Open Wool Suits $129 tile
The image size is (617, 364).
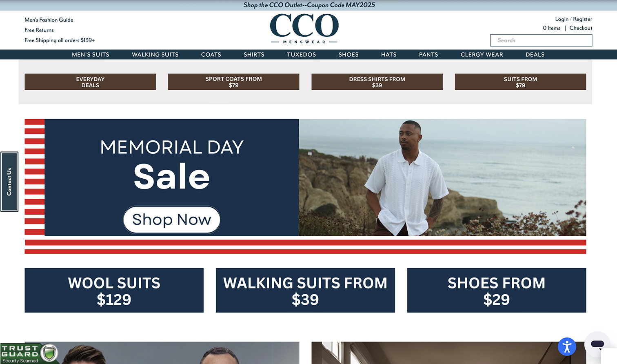pyautogui.click(x=114, y=290)
